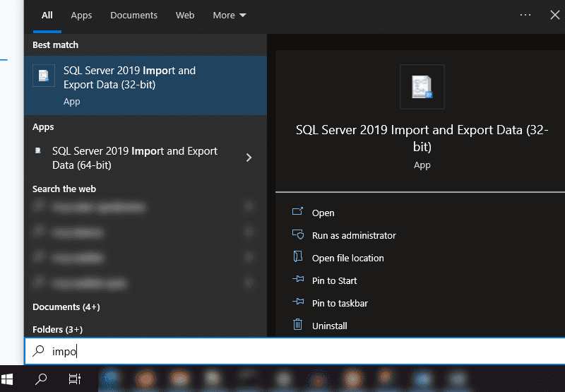Click the 'Apps' section heading
Image resolution: width=565 pixels, height=392 pixels.
[43, 127]
